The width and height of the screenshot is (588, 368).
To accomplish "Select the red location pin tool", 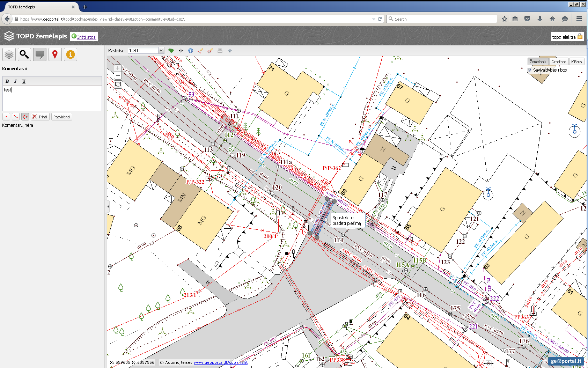I will click(x=55, y=54).
